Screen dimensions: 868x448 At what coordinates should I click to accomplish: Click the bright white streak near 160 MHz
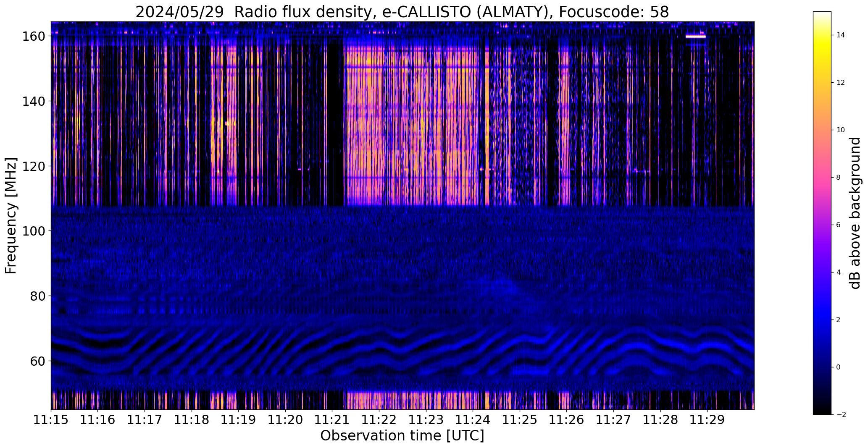point(695,37)
